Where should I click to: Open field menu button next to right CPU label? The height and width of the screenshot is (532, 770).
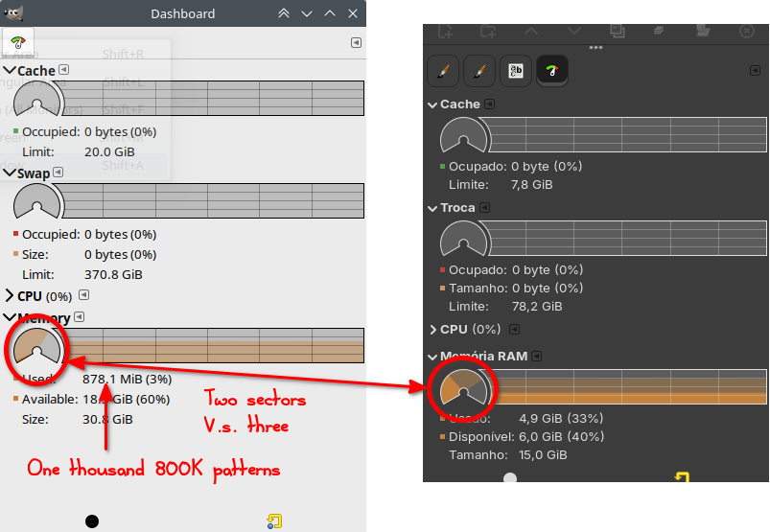514,329
